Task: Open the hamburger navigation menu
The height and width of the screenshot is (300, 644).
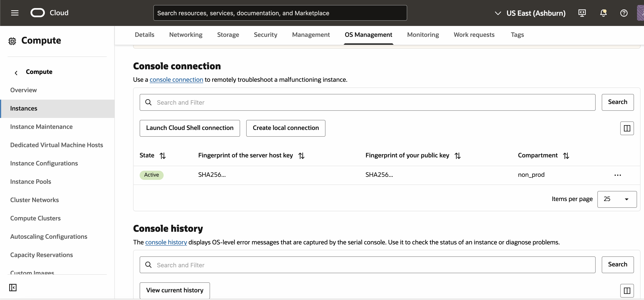Action: click(15, 13)
